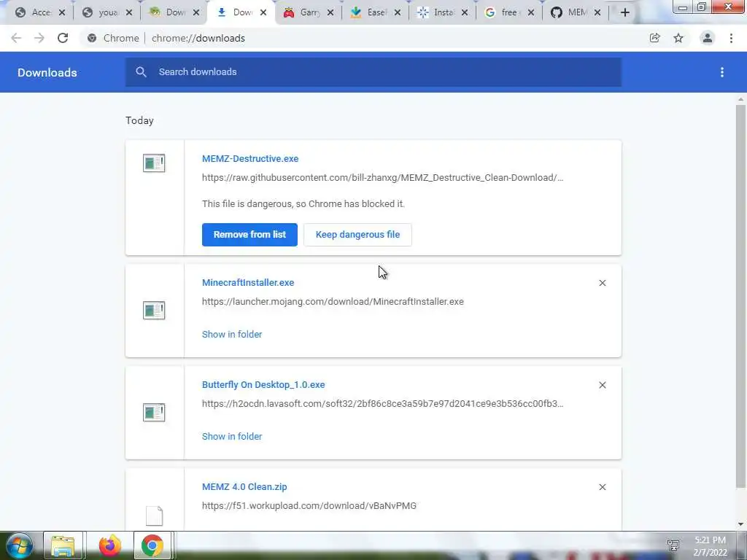Close the Google 'free' tab
Viewport: 747px width, 560px height.
(x=531, y=12)
